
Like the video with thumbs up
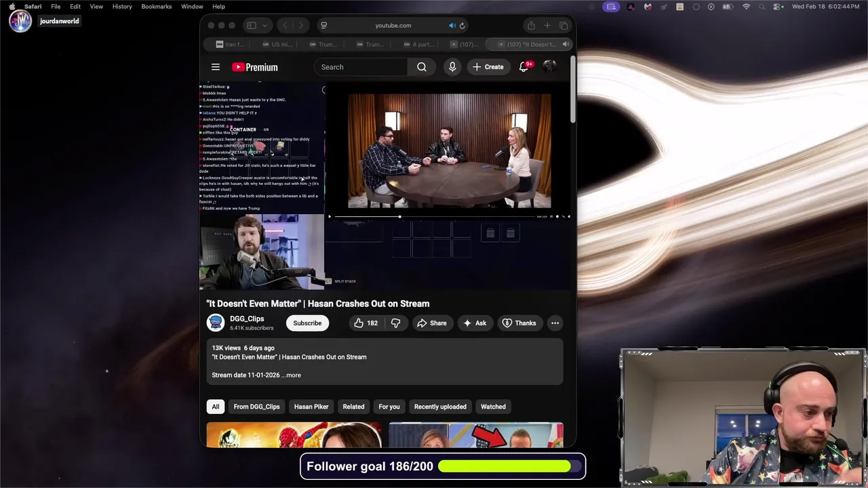[x=366, y=323]
